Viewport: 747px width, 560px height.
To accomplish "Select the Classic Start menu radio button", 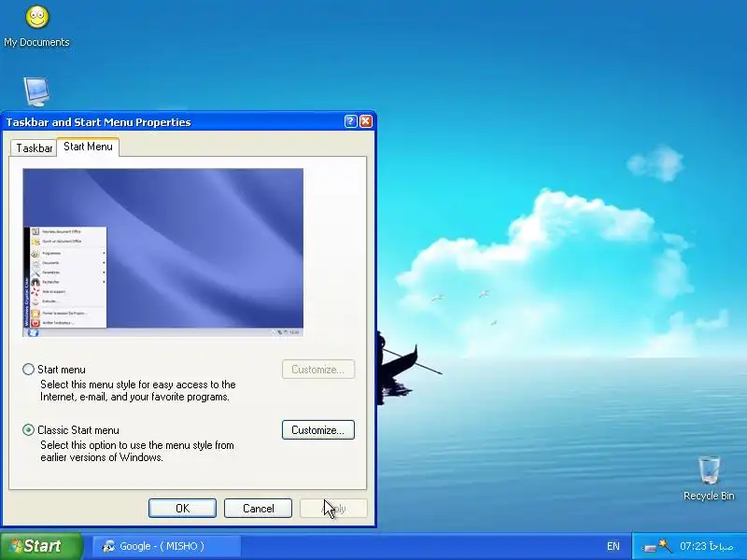I will coord(29,429).
